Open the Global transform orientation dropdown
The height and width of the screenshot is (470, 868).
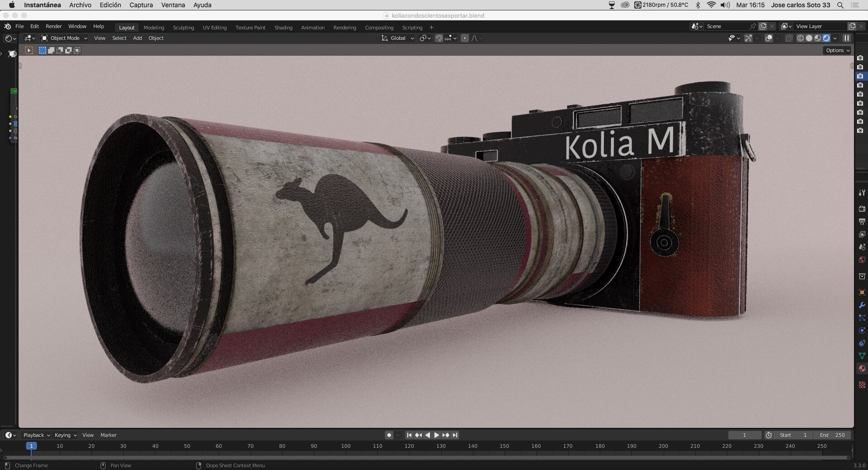tap(397, 38)
